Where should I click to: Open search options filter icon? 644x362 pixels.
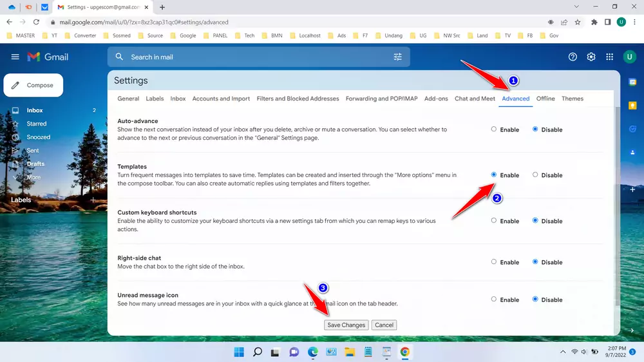click(397, 57)
